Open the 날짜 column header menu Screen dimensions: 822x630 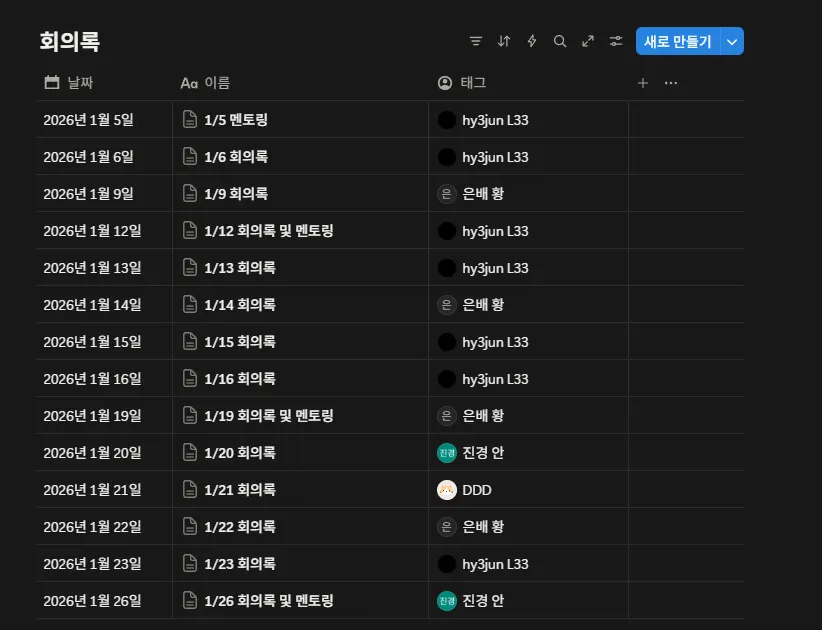pos(69,83)
